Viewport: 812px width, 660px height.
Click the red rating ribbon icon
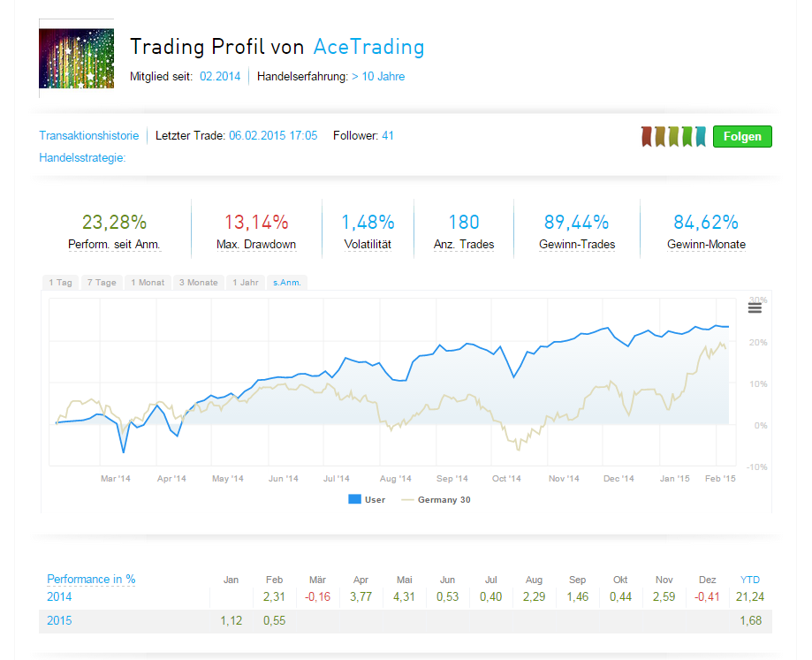pyautogui.click(x=647, y=136)
